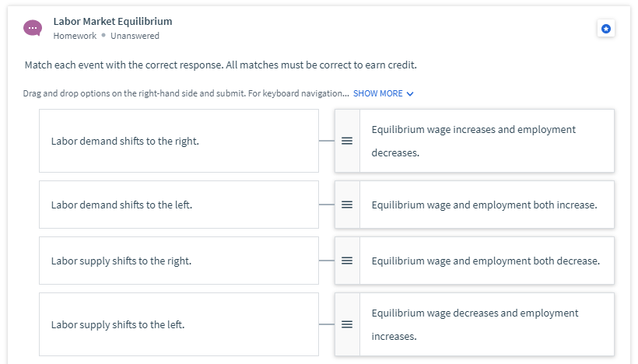Click 'Equilibrium wage increases and employment decreases' option
This screenshot has height=364, width=638.
pyautogui.click(x=474, y=141)
